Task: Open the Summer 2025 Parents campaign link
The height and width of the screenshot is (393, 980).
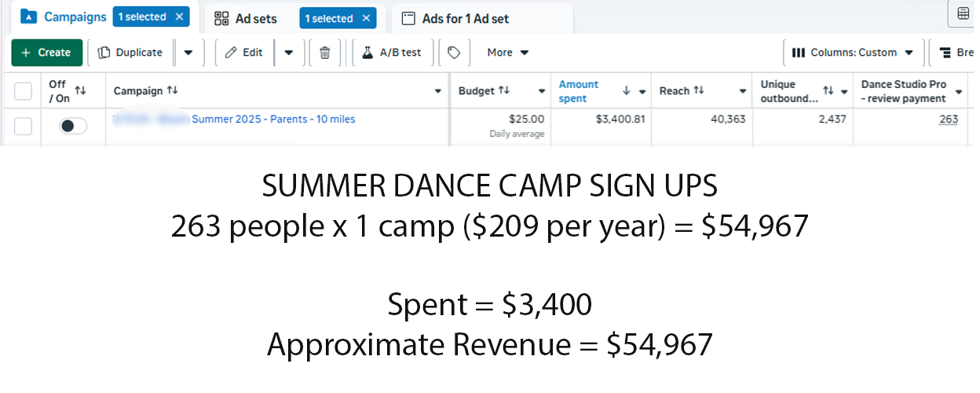Action: [272, 119]
